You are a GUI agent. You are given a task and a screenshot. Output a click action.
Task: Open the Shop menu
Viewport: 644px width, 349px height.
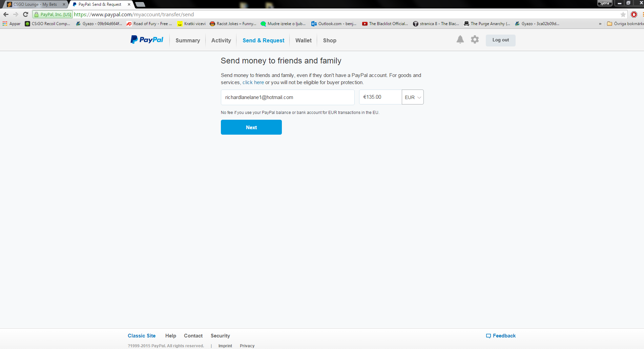tap(330, 40)
